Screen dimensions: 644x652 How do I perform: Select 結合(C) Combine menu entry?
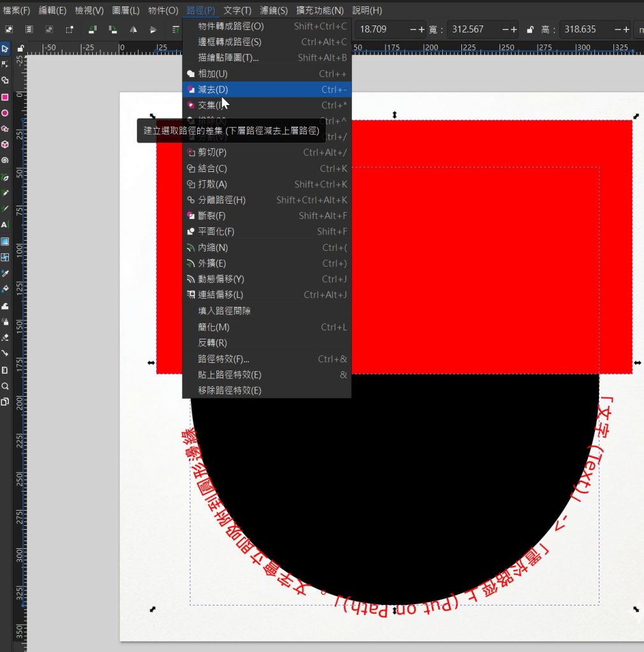(x=212, y=169)
